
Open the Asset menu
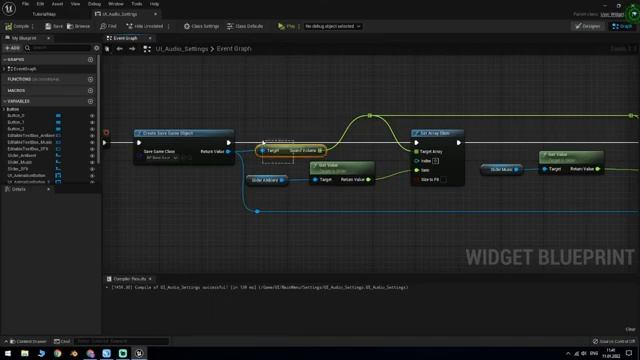click(57, 4)
